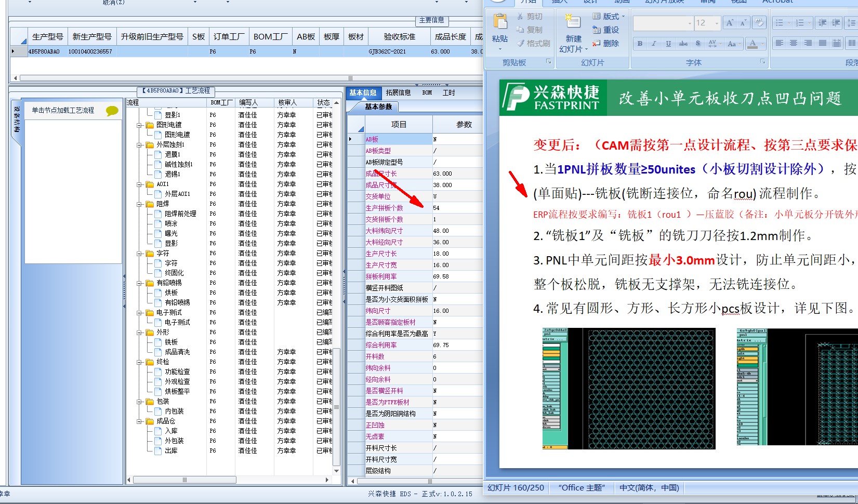Click the Clear Formatting eraser icon
This screenshot has width=858, height=504.
click(759, 22)
